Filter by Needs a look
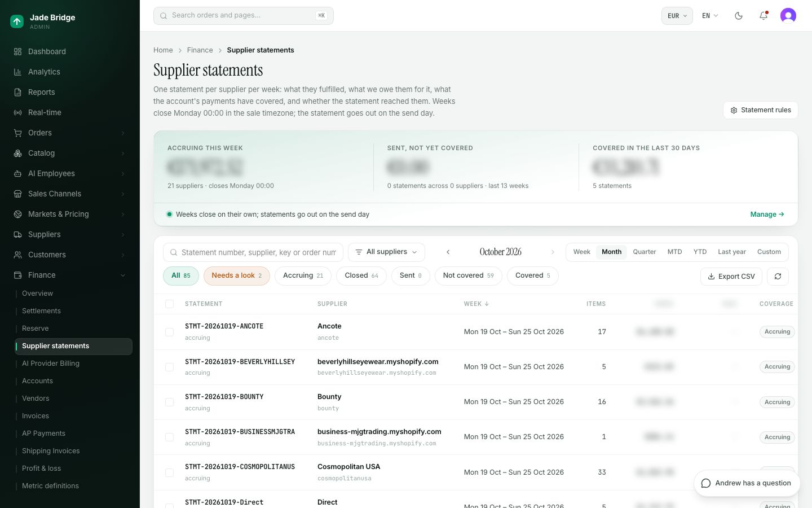The width and height of the screenshot is (812, 508). coord(237,276)
